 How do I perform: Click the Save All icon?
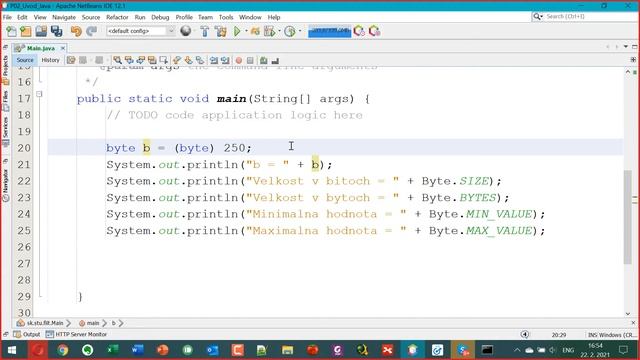[x=57, y=31]
